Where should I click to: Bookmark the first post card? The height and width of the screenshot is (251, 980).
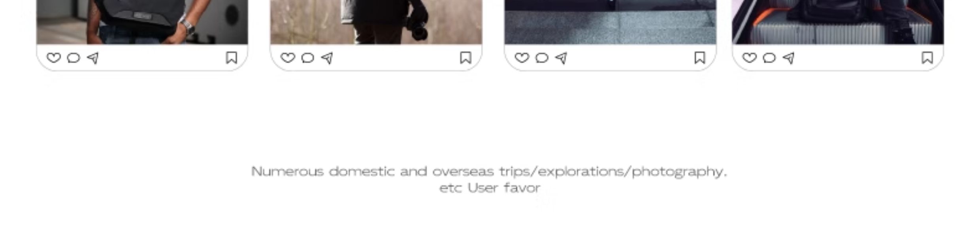pyautogui.click(x=232, y=58)
